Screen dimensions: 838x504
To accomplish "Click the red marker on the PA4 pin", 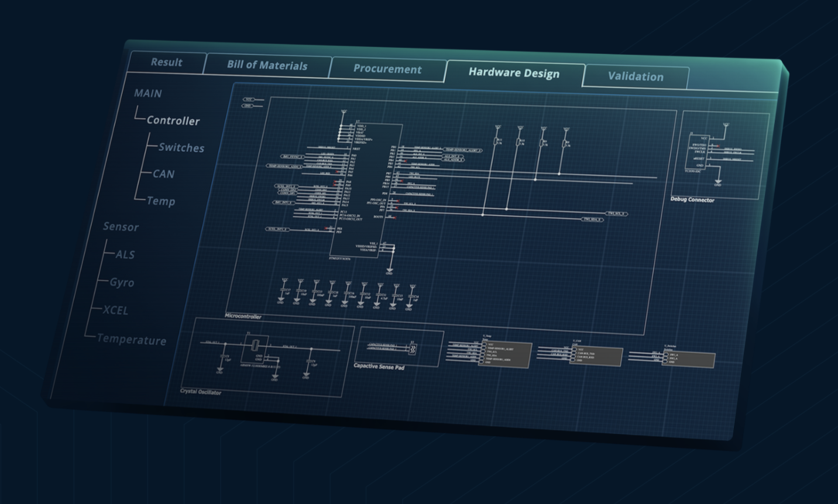I will pos(337,172).
